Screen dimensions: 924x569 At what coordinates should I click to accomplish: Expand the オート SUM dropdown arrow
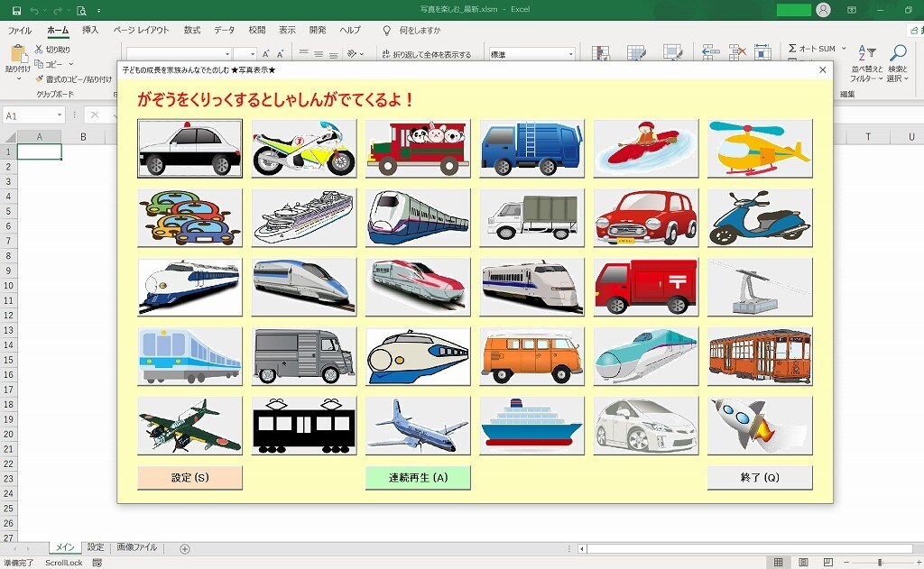pos(844,49)
